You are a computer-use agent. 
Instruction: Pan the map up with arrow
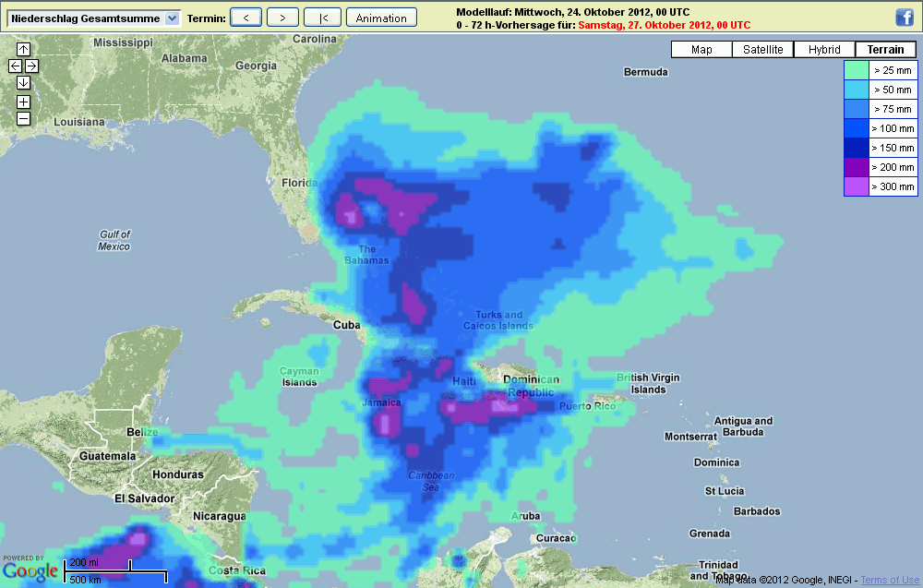pyautogui.click(x=23, y=50)
